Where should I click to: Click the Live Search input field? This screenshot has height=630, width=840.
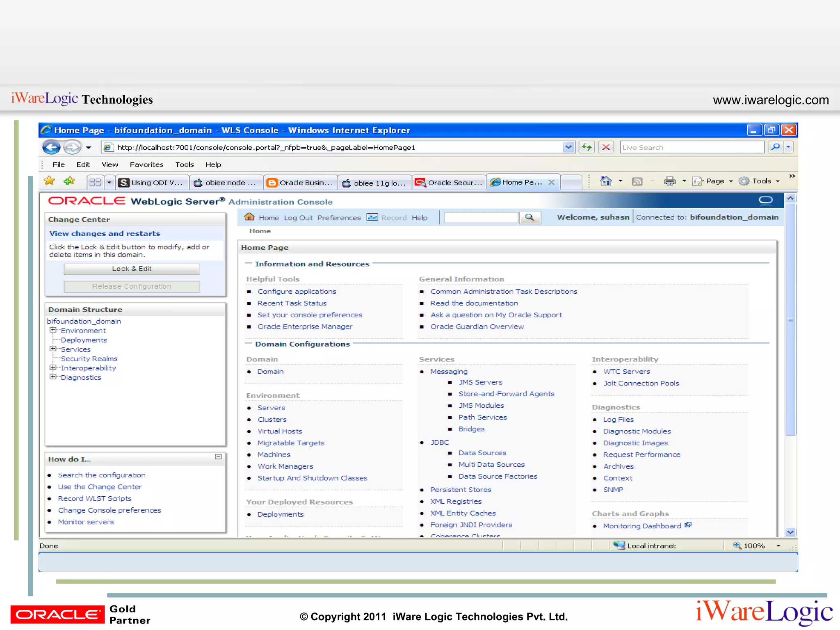click(x=692, y=147)
